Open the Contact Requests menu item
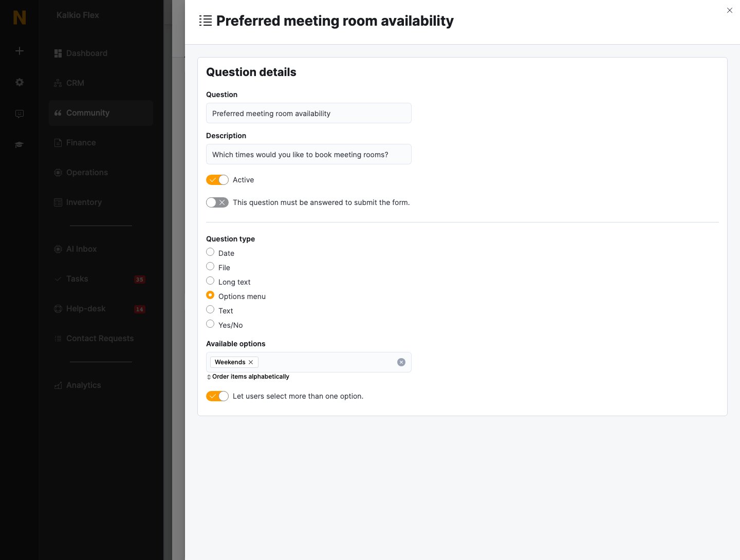Viewport: 740px width, 560px height. [101, 339]
